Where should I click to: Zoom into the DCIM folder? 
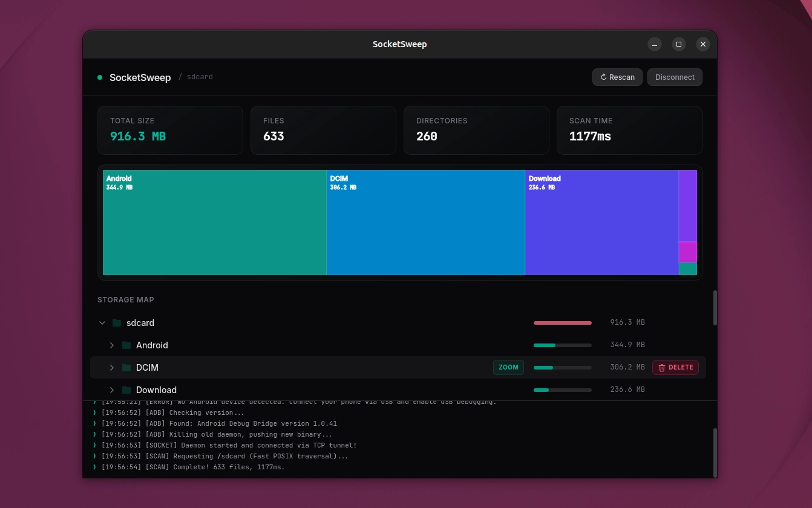508,368
